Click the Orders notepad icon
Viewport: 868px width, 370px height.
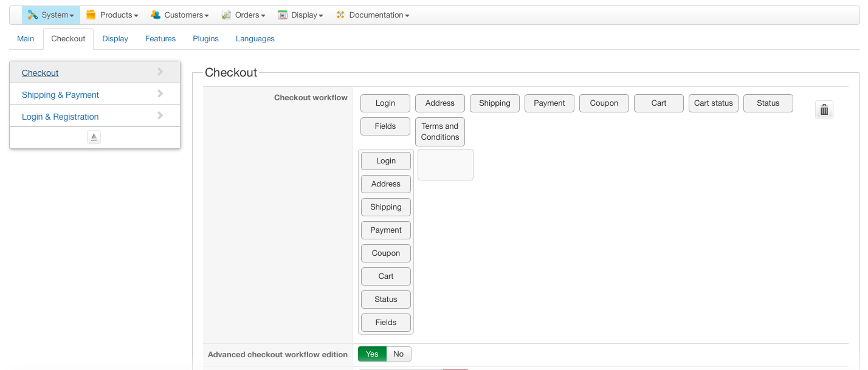226,15
